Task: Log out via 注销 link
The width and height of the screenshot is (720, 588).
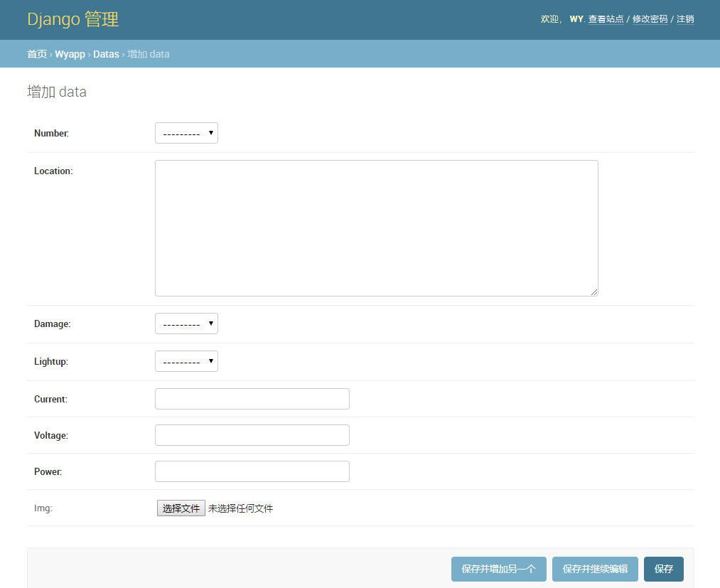Action: (685, 19)
